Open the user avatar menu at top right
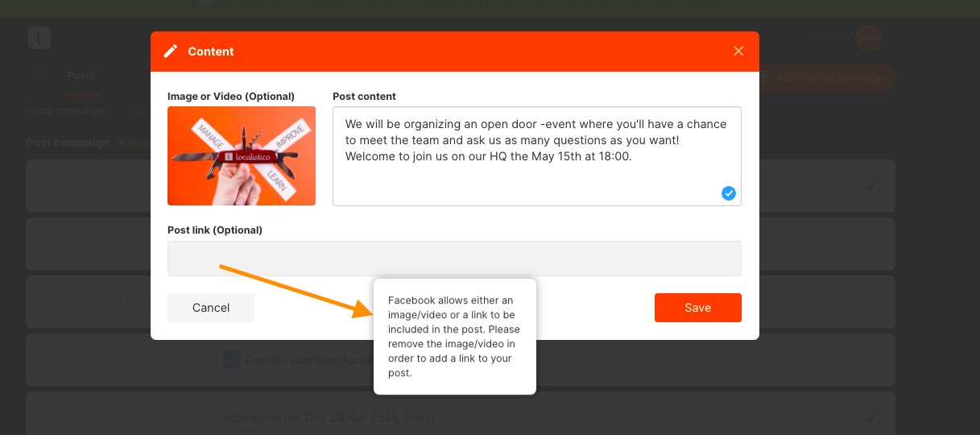 click(x=868, y=38)
